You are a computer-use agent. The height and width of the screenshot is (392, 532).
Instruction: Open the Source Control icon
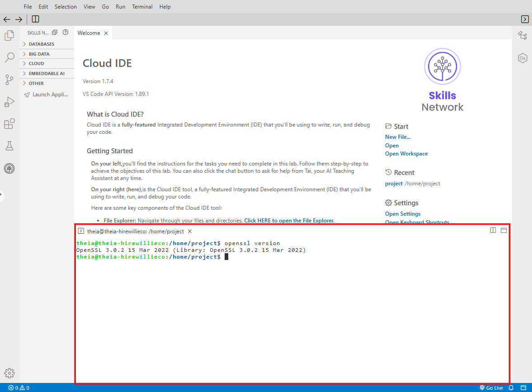(9, 80)
